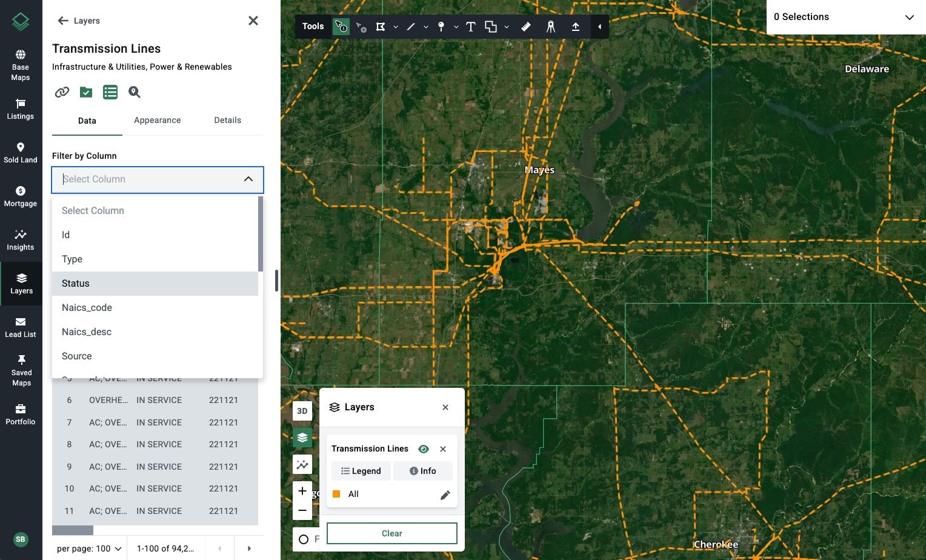Open the Details tab
926x560 pixels.
click(x=227, y=120)
